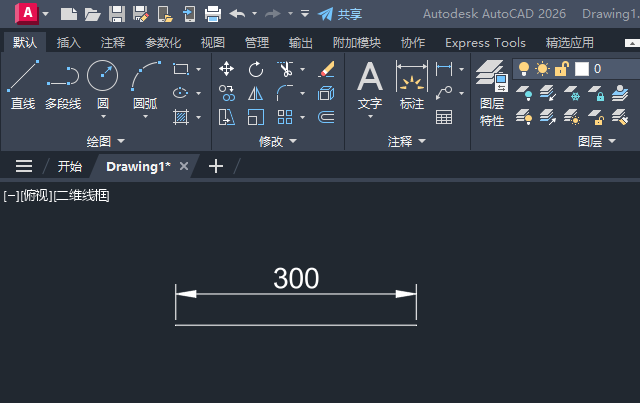
Task: Undo the last action
Action: coord(237,14)
